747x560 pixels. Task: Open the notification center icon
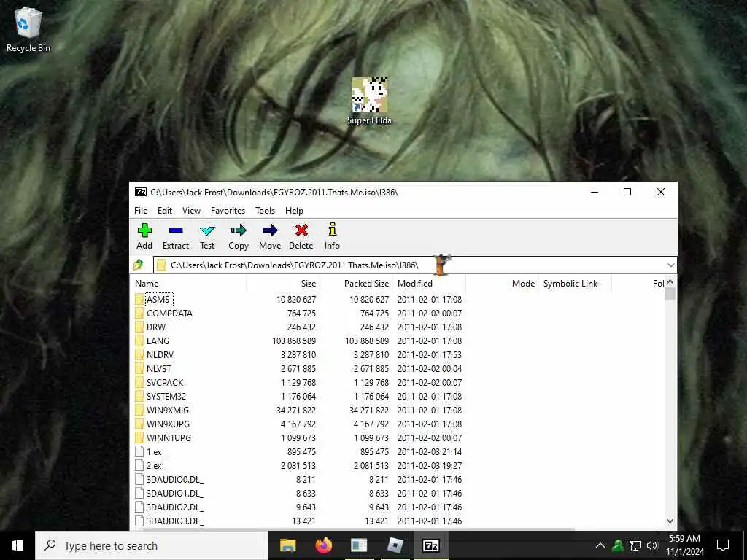[x=723, y=545]
